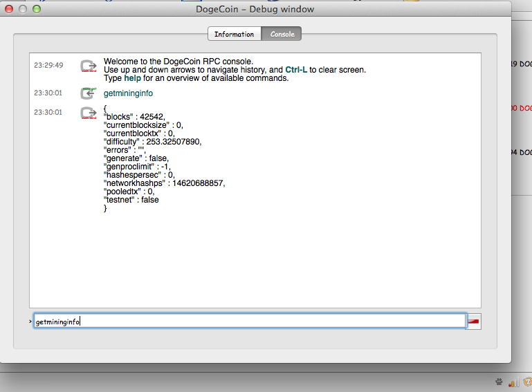
Task: Click the "genproclimit" : -1 line
Action: [138, 167]
